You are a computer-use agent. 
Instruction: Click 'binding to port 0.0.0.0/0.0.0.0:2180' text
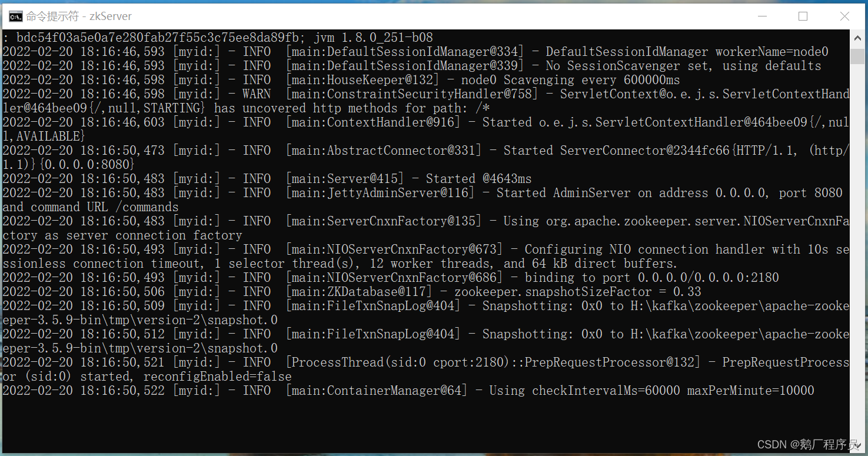pos(651,278)
